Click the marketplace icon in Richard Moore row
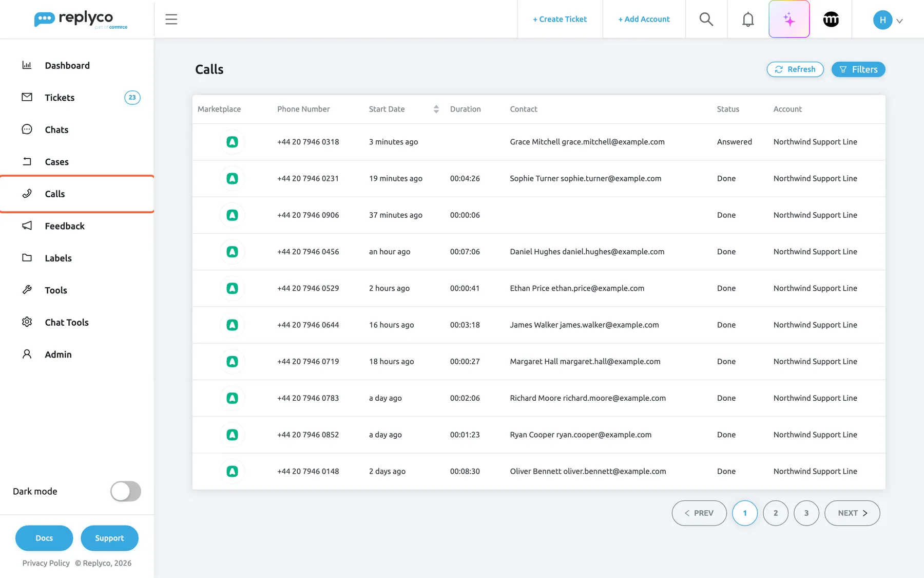The width and height of the screenshot is (924, 578). coord(232,398)
